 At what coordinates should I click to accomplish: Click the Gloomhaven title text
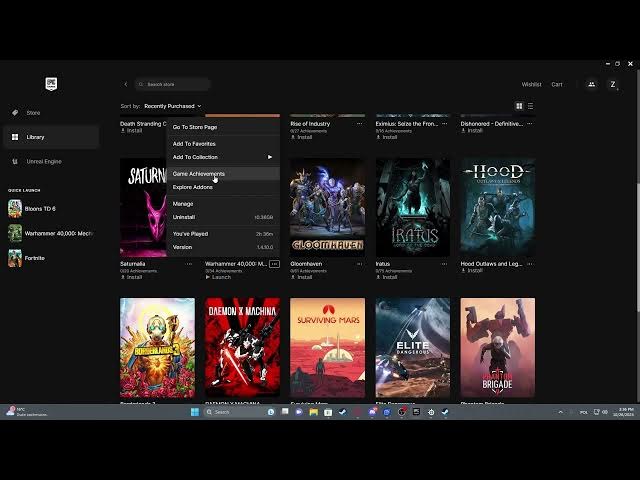[x=306, y=264]
